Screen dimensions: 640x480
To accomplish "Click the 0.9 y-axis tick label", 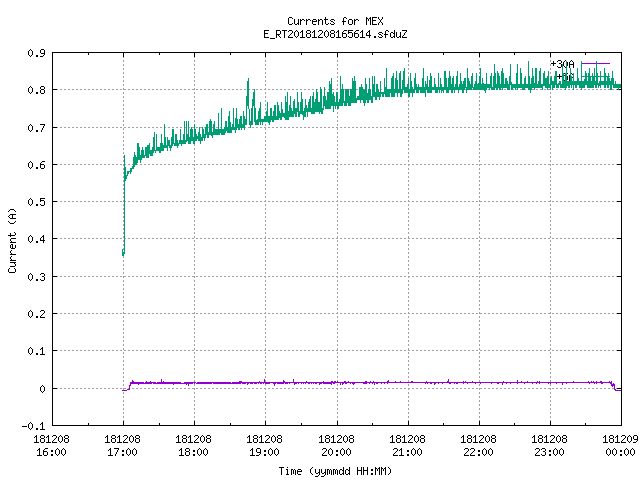I will (36, 53).
